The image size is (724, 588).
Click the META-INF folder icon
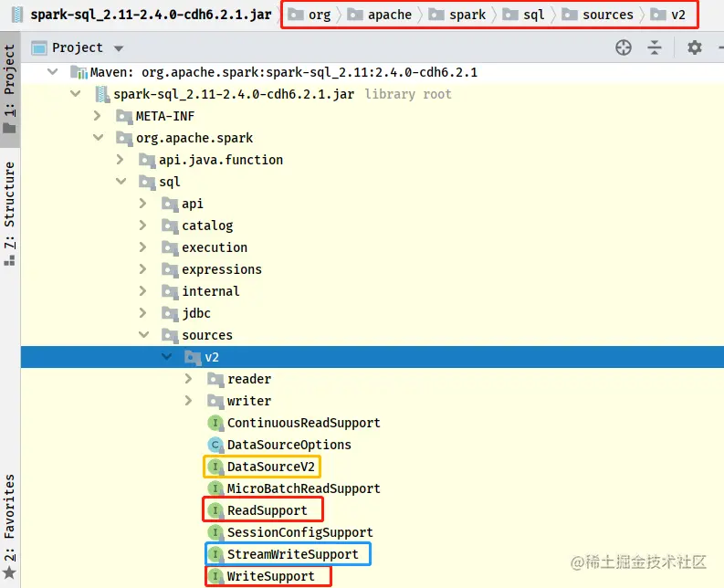point(124,116)
